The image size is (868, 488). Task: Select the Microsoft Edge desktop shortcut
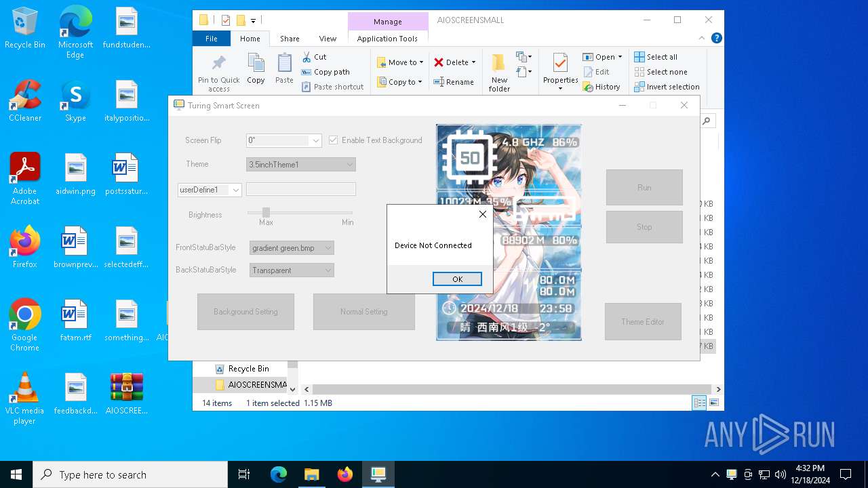[x=75, y=32]
